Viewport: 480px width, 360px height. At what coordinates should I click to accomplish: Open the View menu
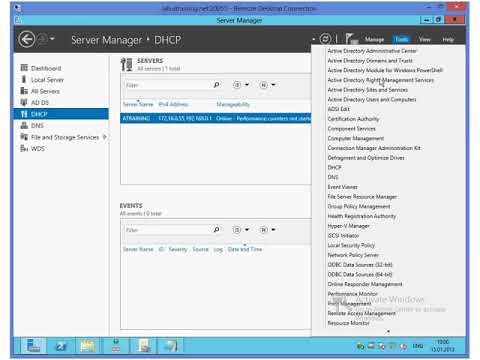424,40
